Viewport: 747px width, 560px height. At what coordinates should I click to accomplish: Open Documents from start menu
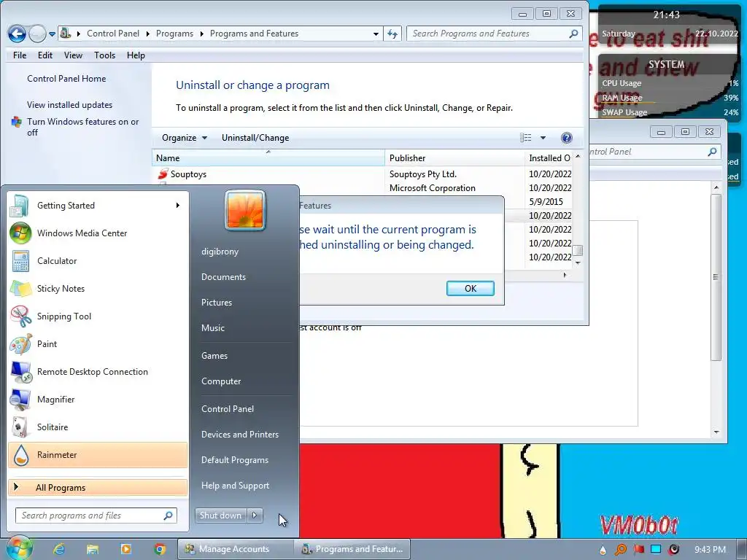(x=223, y=276)
